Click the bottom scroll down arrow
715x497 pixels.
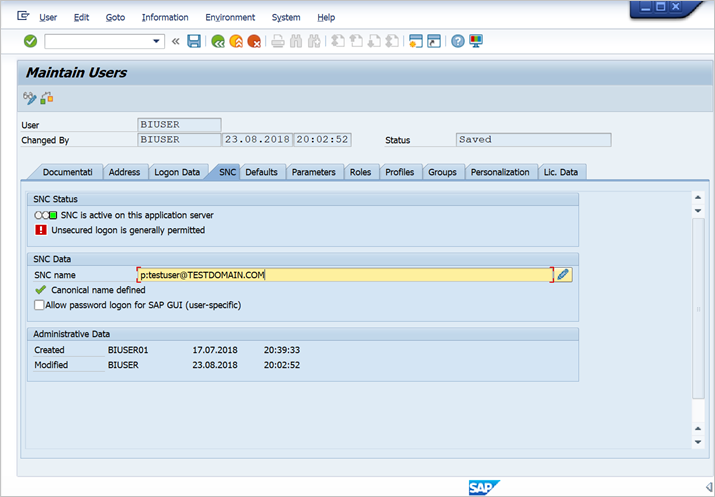click(x=698, y=442)
